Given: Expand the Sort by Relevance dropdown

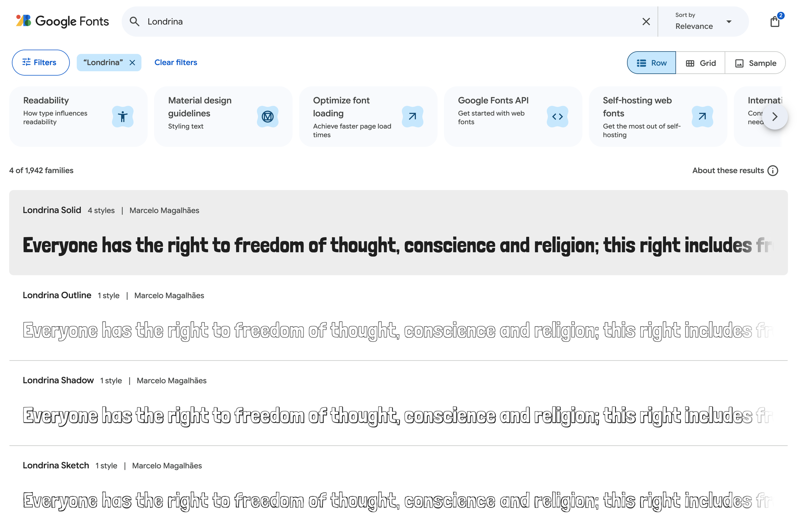Looking at the screenshot, I should 703,22.
